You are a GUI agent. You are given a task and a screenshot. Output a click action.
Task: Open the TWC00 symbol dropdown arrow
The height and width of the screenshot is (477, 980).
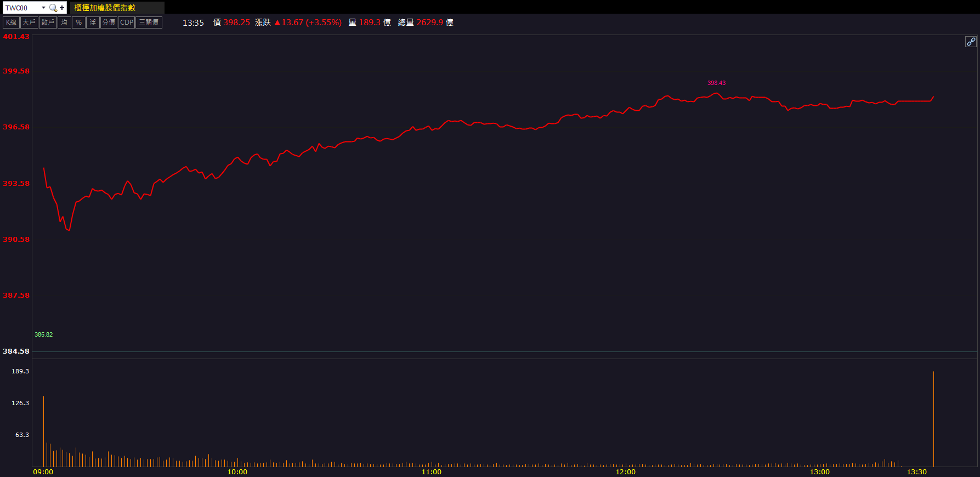[x=43, y=8]
